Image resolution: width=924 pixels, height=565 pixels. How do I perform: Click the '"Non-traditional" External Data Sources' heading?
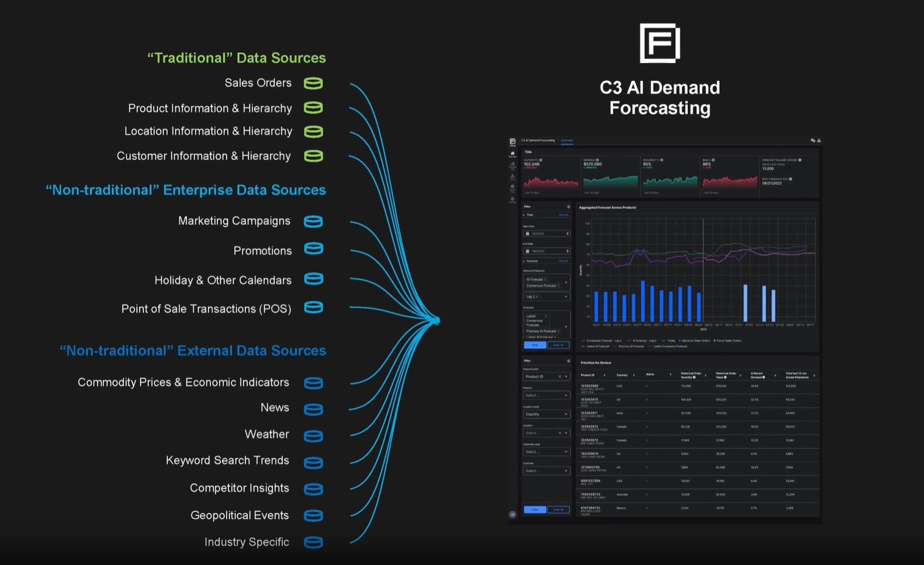click(x=193, y=351)
